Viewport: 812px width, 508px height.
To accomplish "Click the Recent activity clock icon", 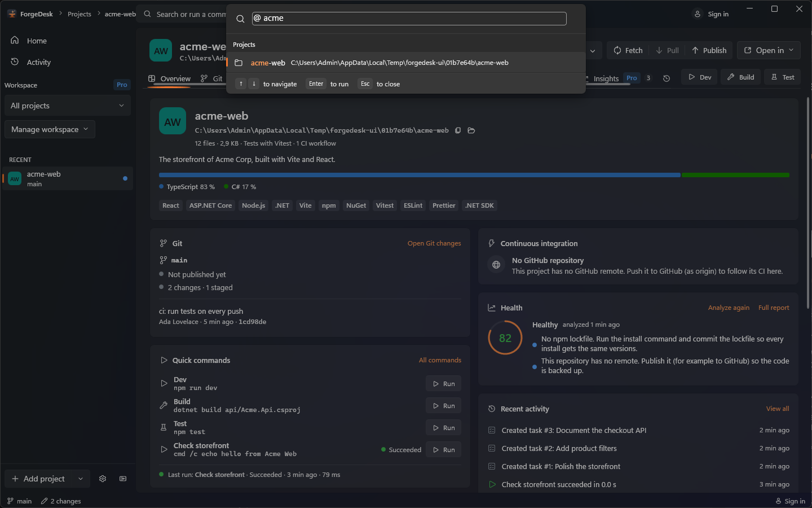I will [492, 409].
